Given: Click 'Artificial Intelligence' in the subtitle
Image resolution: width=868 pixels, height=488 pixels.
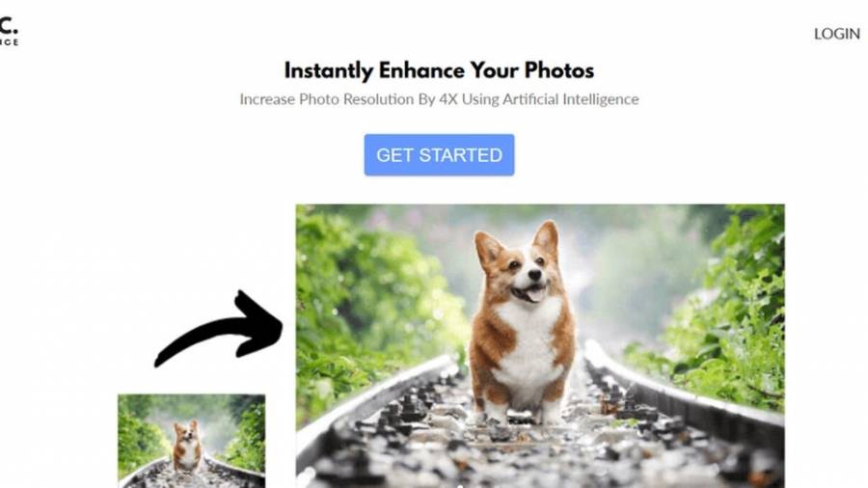Looking at the screenshot, I should pos(571,99).
